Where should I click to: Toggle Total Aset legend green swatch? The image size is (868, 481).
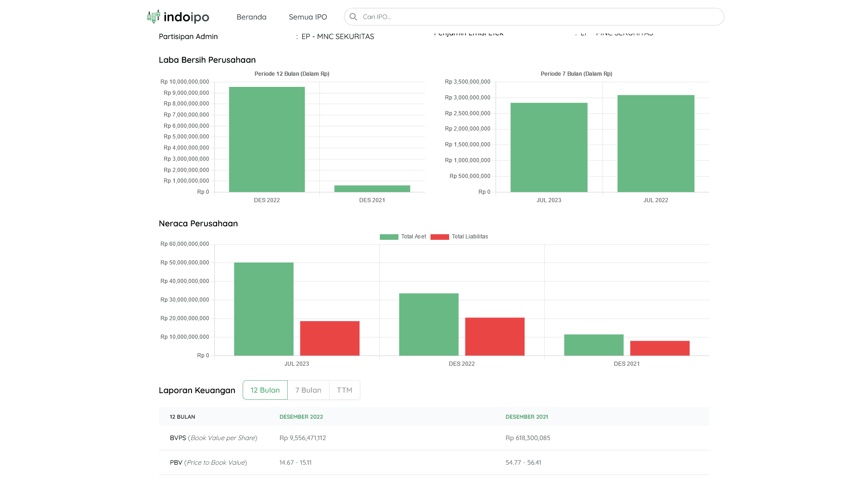[389, 237]
